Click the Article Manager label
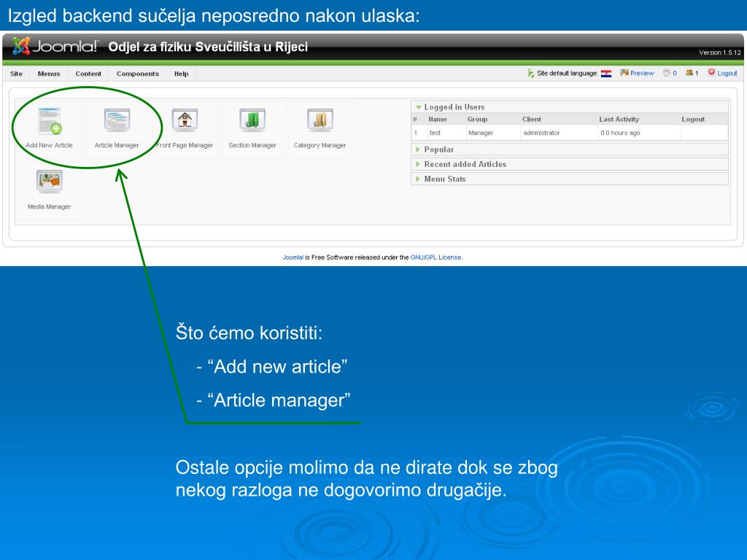This screenshot has height=560, width=747. click(x=117, y=145)
